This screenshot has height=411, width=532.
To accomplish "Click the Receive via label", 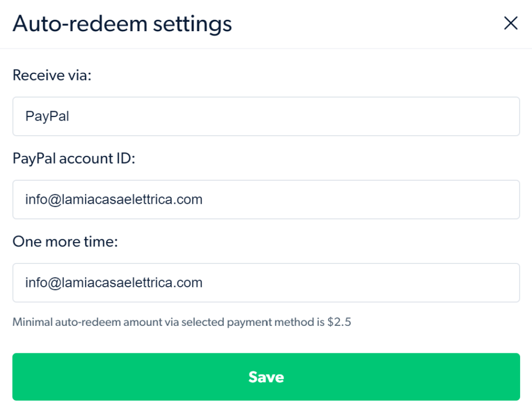I will click(x=52, y=76).
